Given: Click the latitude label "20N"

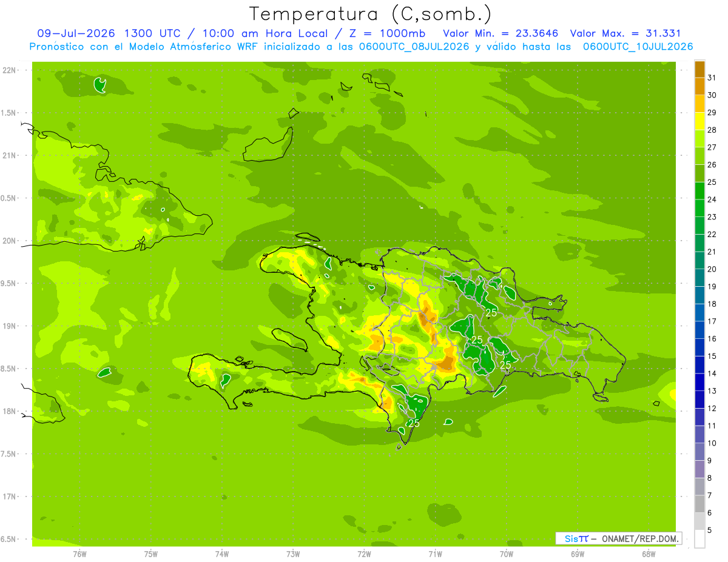Looking at the screenshot, I should (x=8, y=241).
